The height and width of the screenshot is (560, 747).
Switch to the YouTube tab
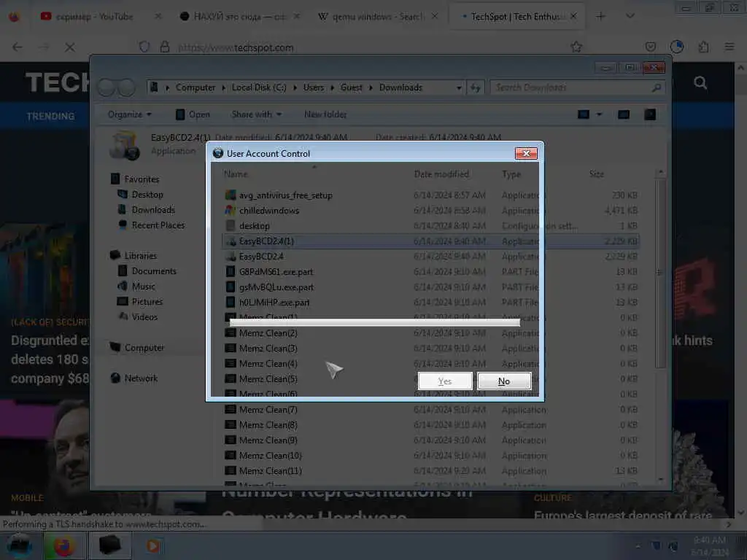[x=93, y=17]
